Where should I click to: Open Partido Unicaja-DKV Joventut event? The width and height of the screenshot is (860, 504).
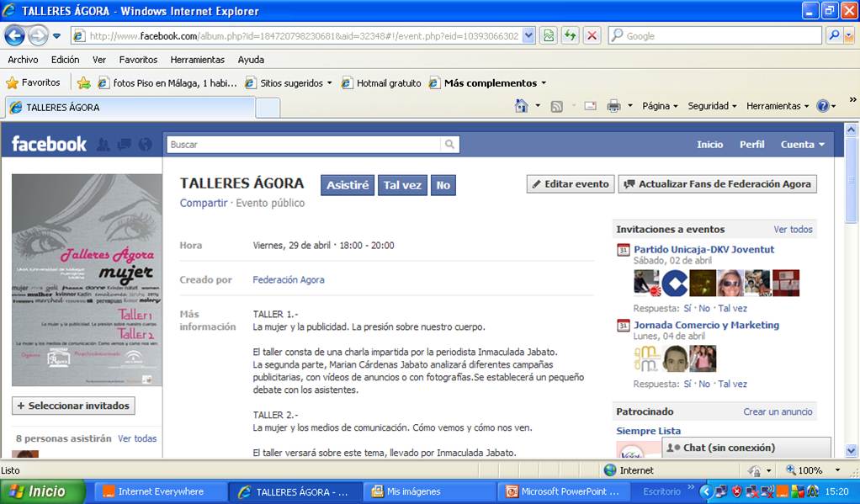(x=703, y=250)
